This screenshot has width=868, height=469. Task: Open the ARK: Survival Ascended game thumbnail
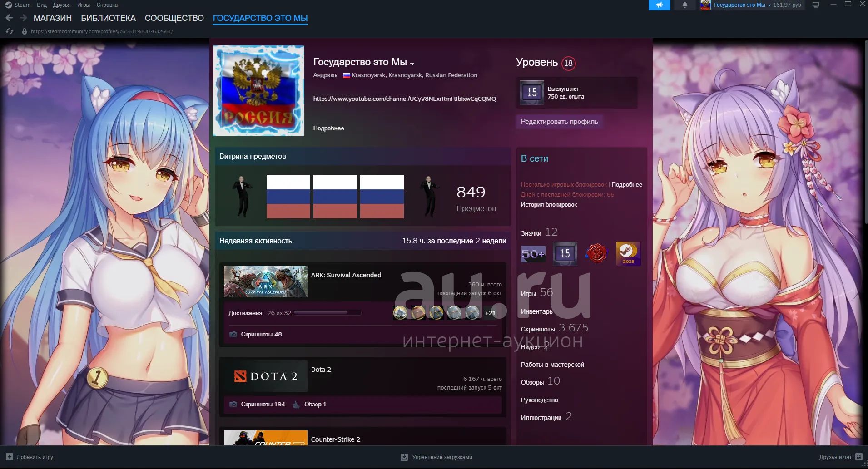coord(265,281)
